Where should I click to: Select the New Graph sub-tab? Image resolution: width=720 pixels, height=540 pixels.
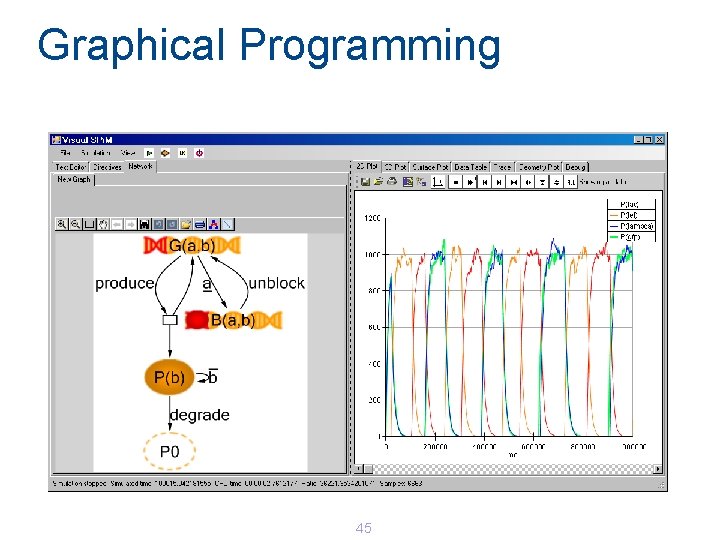(x=74, y=179)
